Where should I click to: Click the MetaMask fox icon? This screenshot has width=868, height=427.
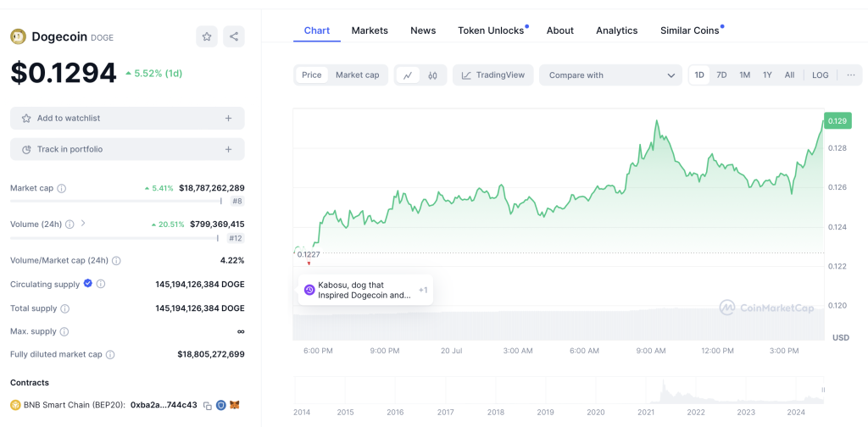(236, 405)
